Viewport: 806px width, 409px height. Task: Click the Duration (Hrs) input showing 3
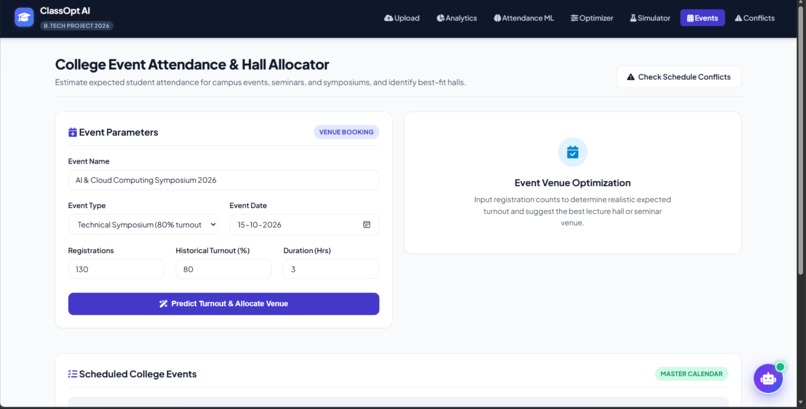coord(331,269)
